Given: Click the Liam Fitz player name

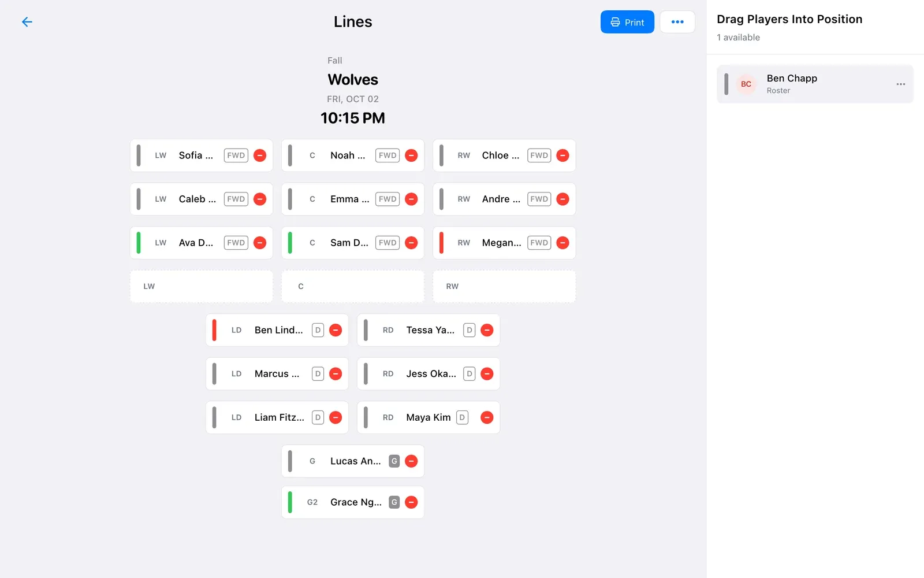Looking at the screenshot, I should pyautogui.click(x=279, y=417).
